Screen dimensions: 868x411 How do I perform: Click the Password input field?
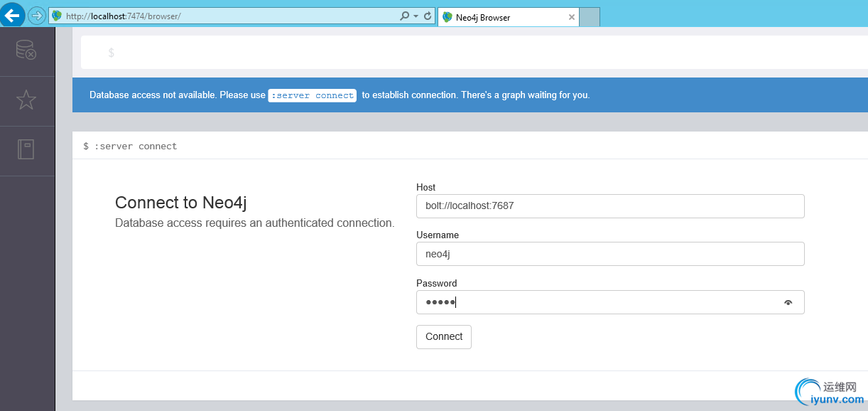tap(610, 302)
